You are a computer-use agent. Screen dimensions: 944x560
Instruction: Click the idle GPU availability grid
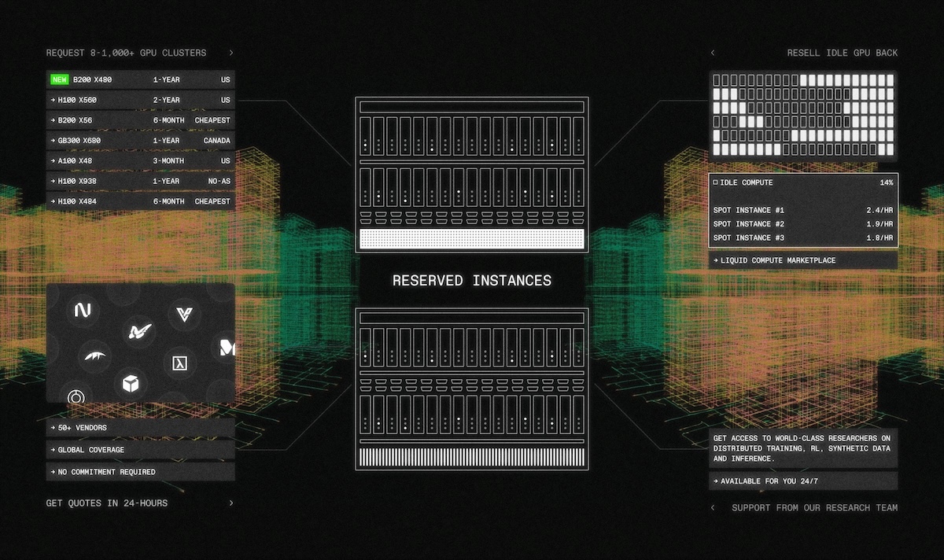coord(802,115)
